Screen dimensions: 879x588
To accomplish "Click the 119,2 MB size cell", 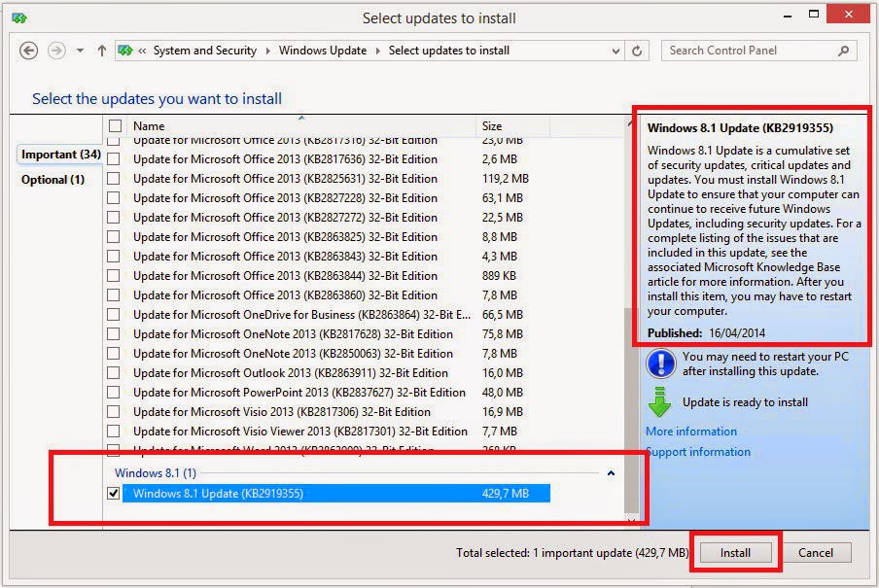I will coord(505,178).
